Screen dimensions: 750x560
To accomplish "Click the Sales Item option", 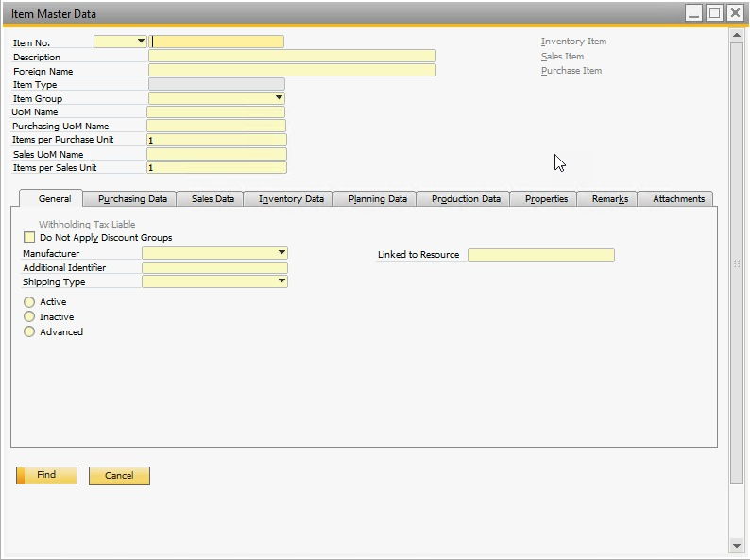I will (x=563, y=57).
